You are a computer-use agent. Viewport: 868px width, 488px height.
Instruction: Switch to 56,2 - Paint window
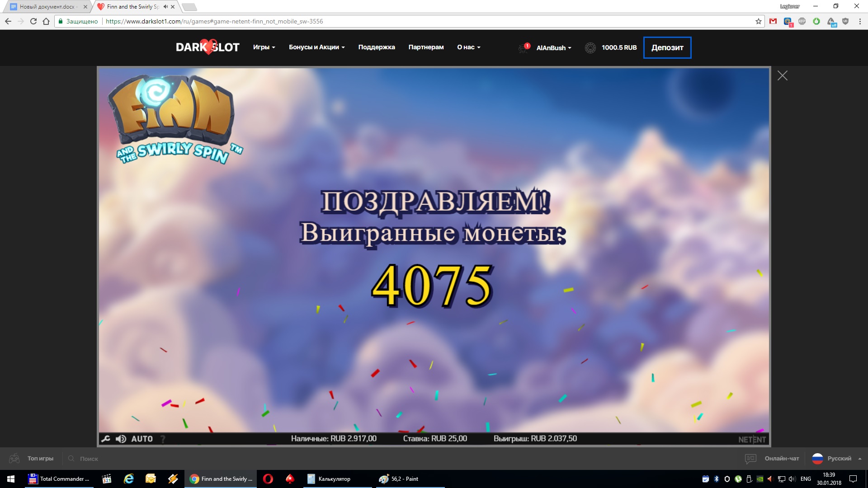tap(410, 479)
